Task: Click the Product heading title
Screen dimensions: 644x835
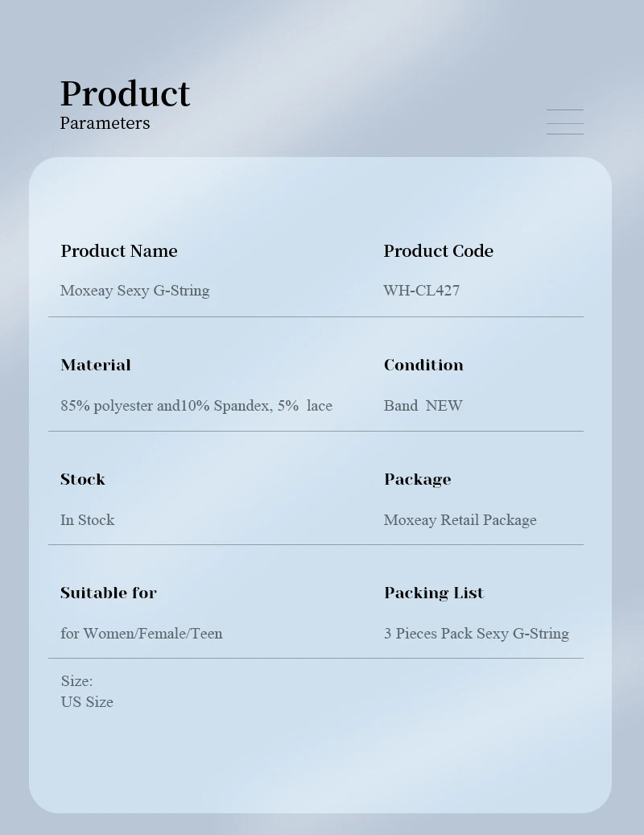Action: (125, 93)
